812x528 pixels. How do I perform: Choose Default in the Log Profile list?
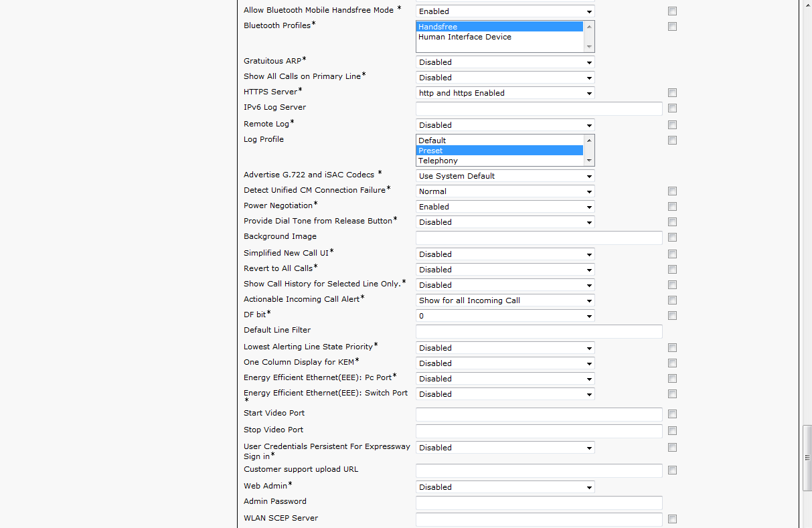click(x=432, y=141)
